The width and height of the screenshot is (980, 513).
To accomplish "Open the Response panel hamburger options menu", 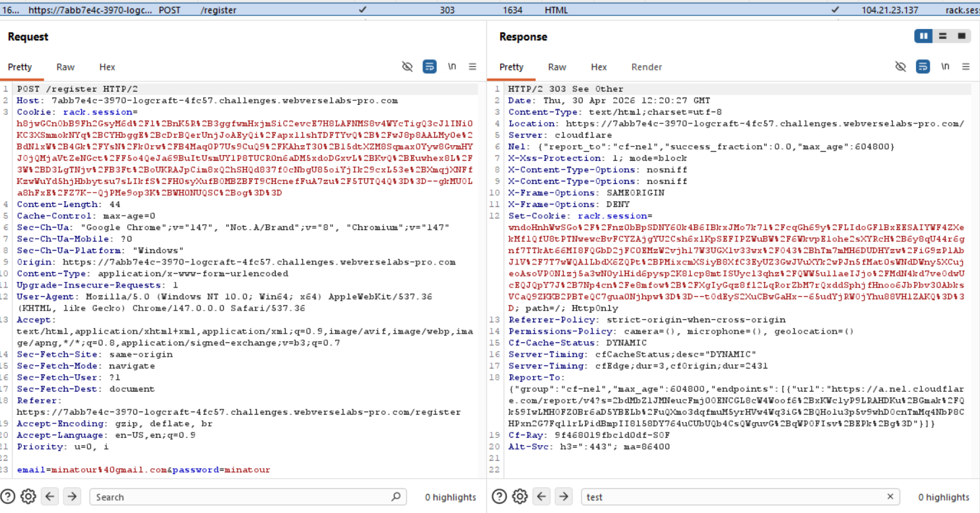I will coord(966,67).
